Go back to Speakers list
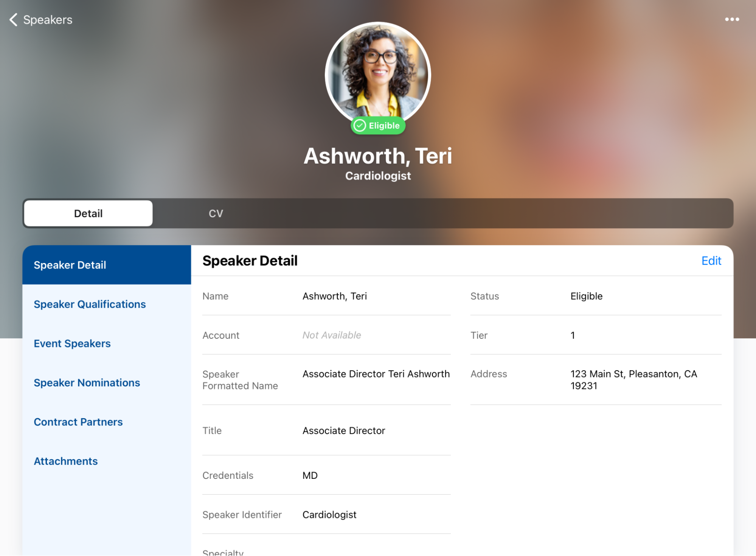Screen dimensions: 756x556 pyautogui.click(x=48, y=20)
